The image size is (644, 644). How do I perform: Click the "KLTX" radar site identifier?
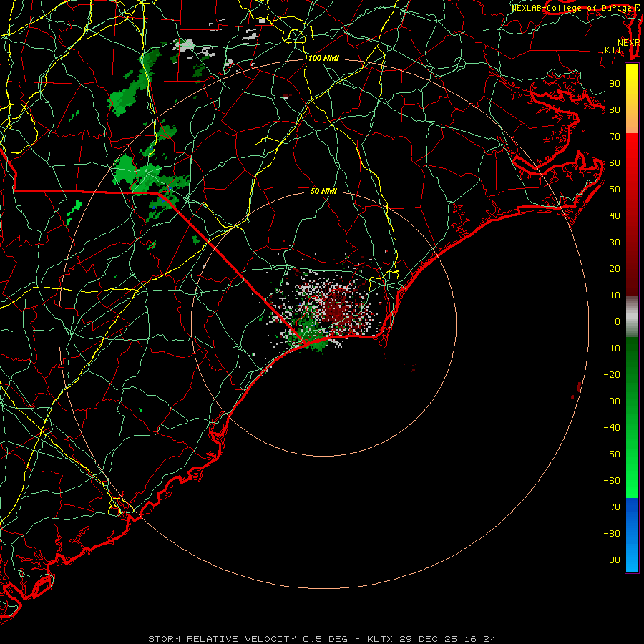pyautogui.click(x=380, y=639)
